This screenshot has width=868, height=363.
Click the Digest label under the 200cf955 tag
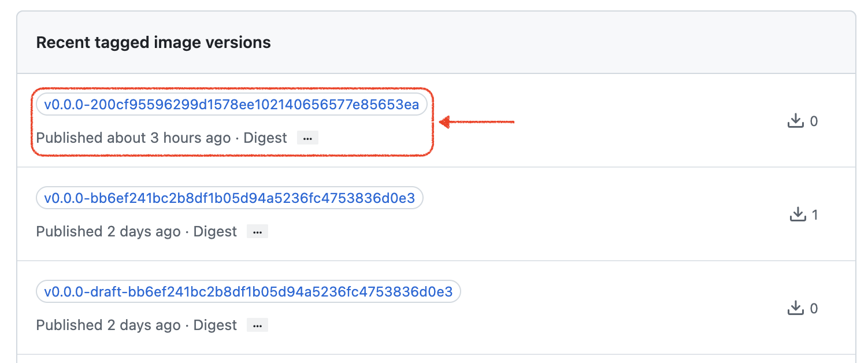265,138
